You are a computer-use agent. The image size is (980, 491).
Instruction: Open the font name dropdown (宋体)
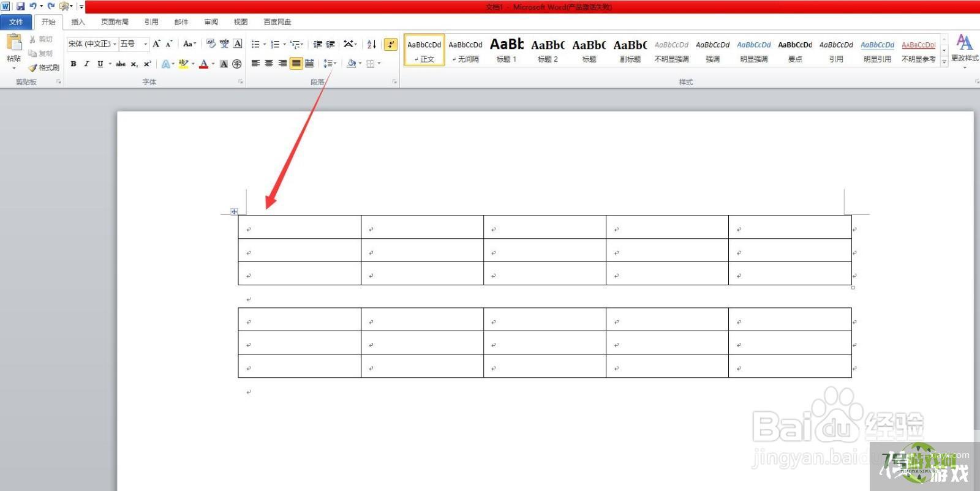115,44
